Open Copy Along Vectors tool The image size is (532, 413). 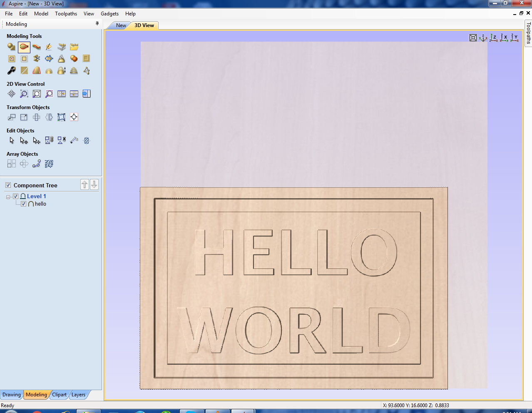coord(37,164)
